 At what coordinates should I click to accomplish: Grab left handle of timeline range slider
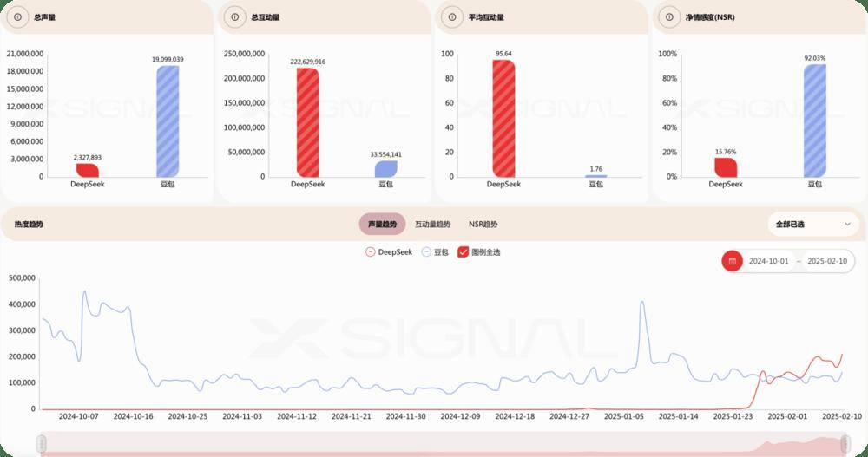point(42,443)
